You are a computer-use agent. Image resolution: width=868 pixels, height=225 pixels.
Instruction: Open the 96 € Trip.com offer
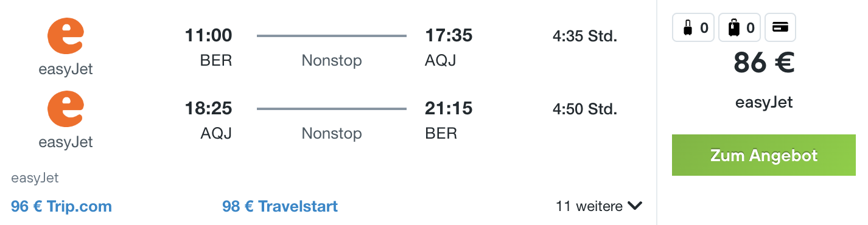[x=61, y=206]
